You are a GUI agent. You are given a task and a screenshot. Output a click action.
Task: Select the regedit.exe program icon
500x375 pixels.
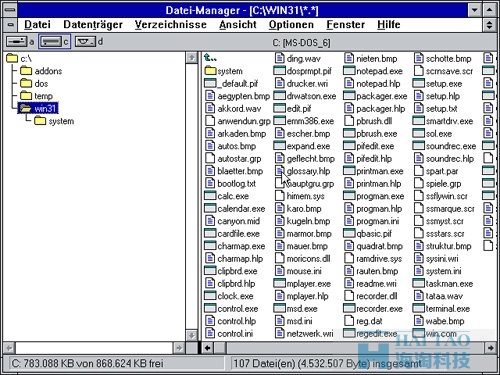[349, 333]
